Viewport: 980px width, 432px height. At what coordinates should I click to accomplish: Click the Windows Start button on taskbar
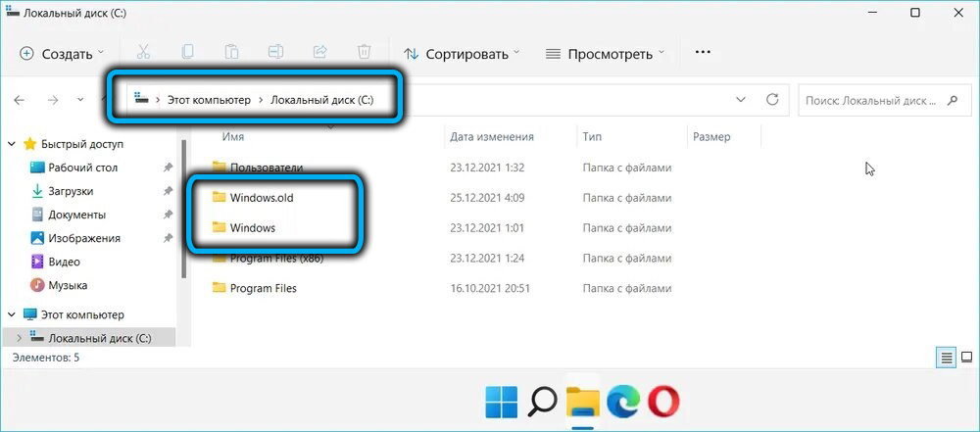[x=503, y=402]
